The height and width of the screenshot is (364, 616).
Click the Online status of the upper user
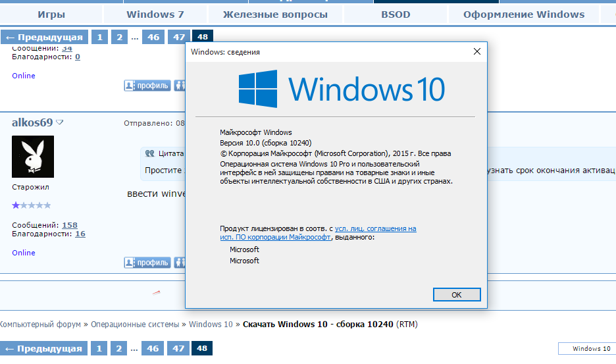coord(24,76)
